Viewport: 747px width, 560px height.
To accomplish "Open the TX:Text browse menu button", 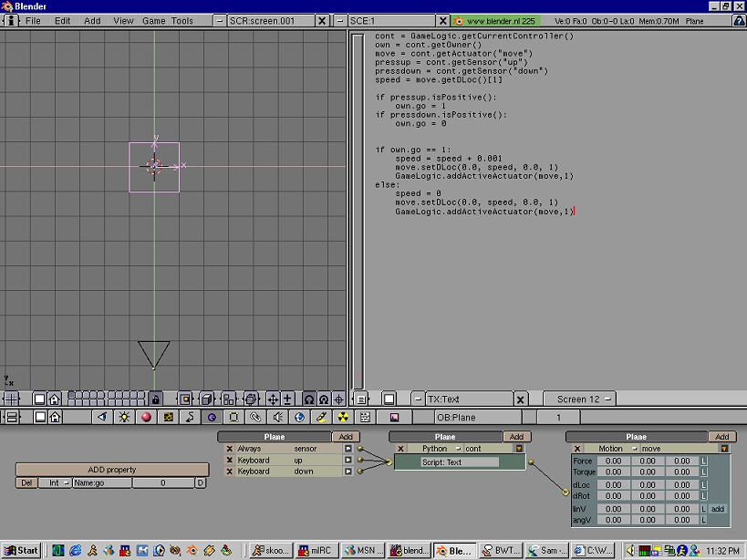I will (418, 399).
